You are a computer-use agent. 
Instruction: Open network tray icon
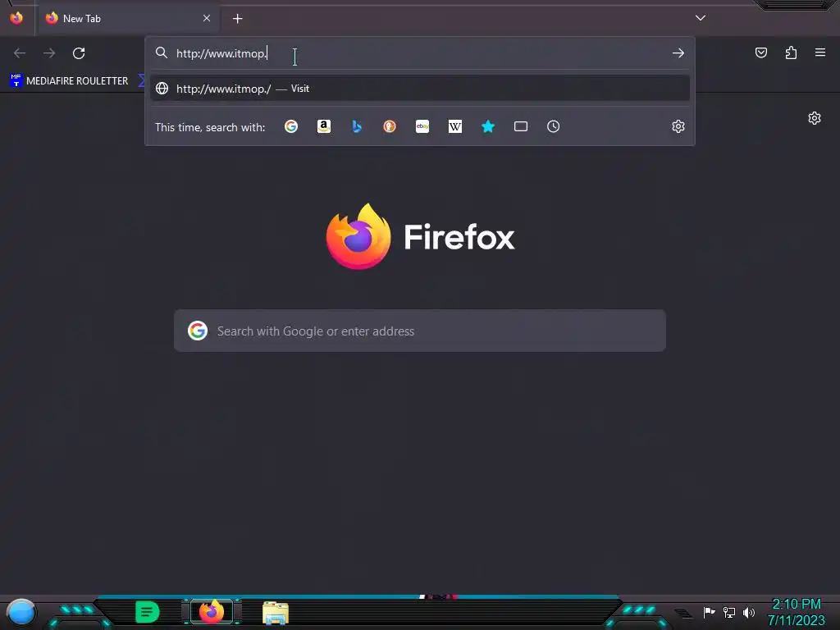coord(729,612)
